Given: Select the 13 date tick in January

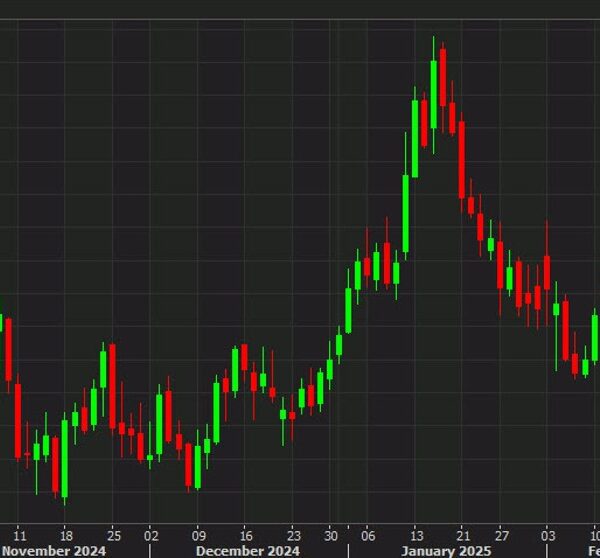Looking at the screenshot, I should (x=415, y=534).
